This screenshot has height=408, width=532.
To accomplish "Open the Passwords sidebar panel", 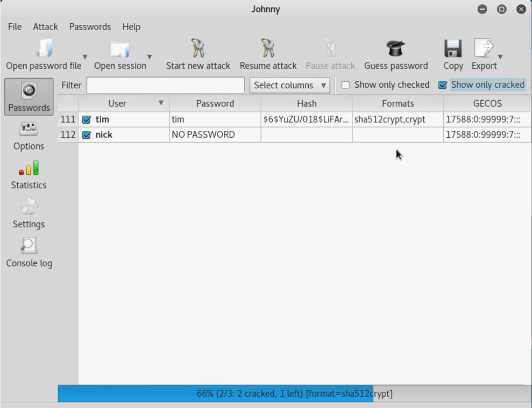I will click(29, 97).
